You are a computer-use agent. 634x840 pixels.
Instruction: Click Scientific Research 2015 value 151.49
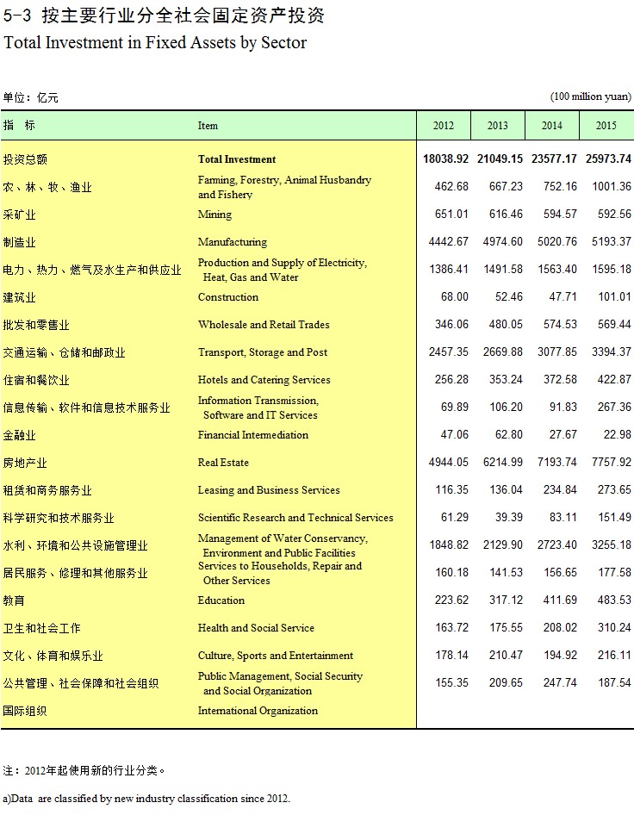tap(615, 518)
